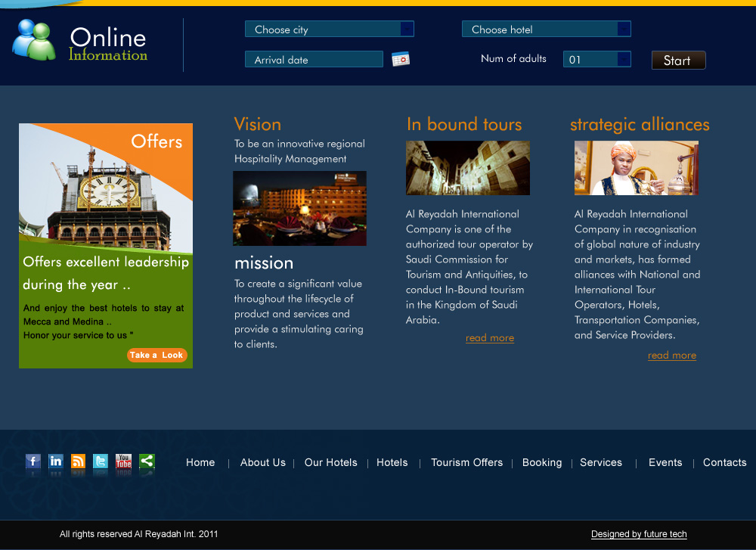Open Booking menu item

coord(542,462)
